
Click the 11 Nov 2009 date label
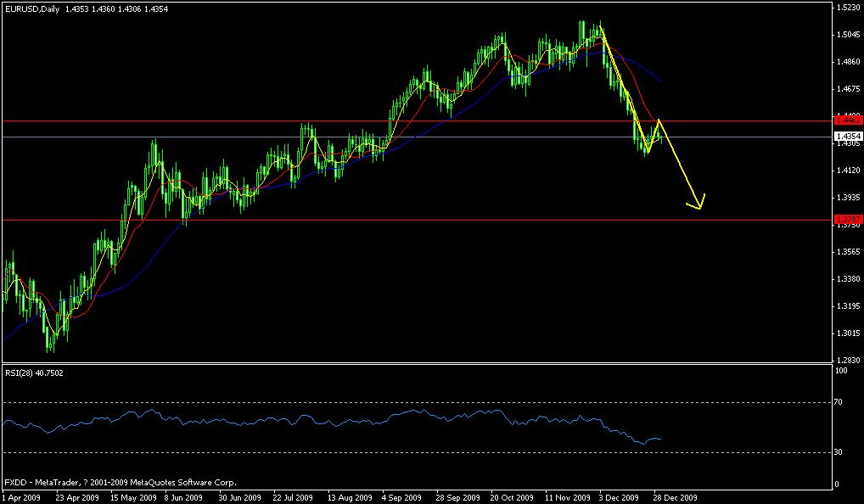(x=568, y=497)
